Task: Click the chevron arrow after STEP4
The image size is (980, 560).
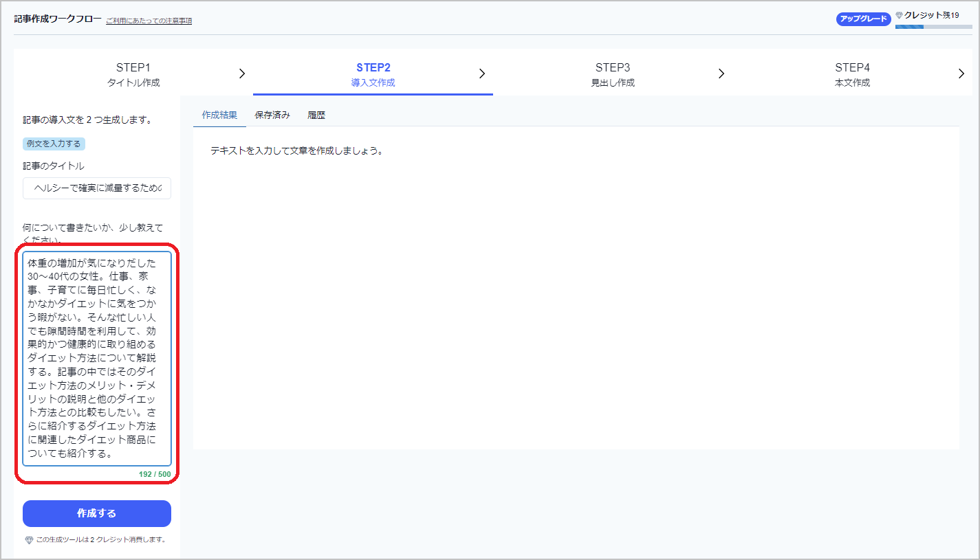Action: click(x=961, y=74)
